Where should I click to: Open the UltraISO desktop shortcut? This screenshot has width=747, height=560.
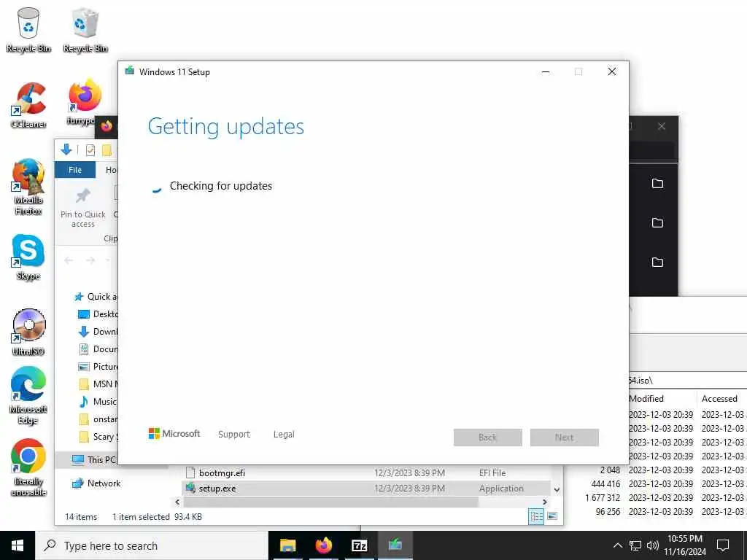(28, 332)
